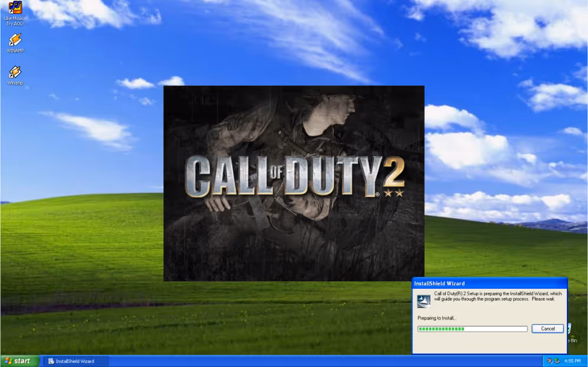Open the Start menu

tap(20, 361)
